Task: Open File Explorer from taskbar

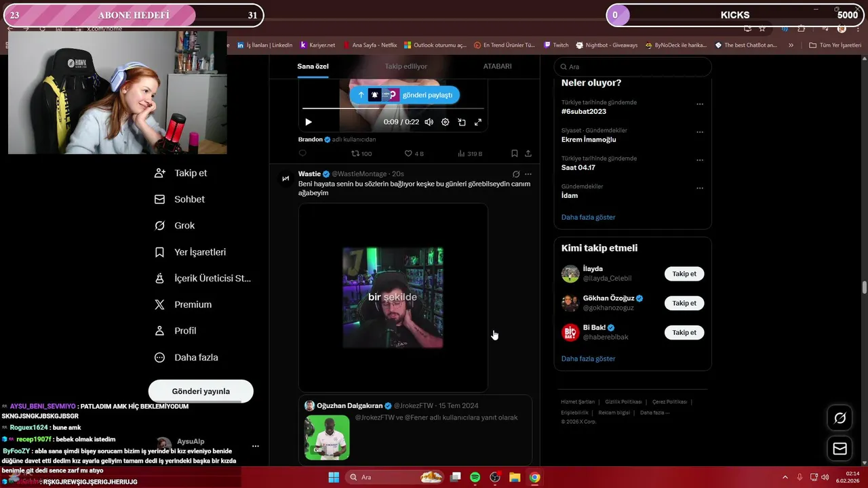Action: coord(515,477)
